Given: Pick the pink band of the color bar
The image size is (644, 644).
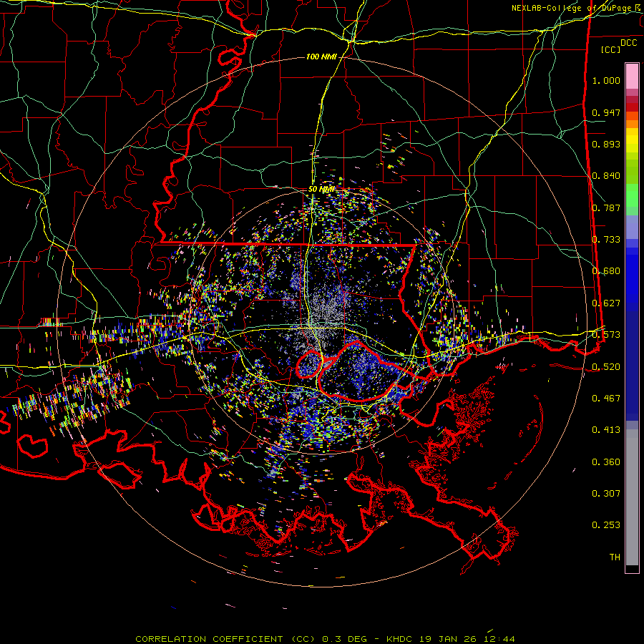Looking at the screenshot, I should tap(632, 76).
